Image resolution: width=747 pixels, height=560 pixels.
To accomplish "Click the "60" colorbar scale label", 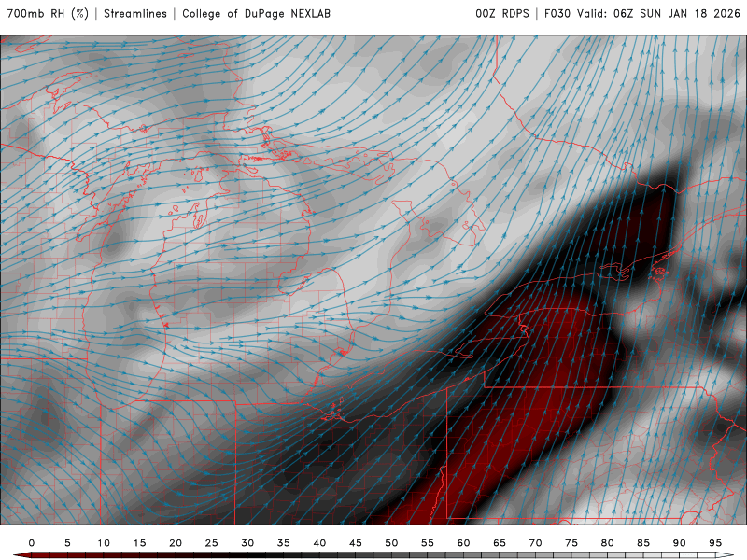I will point(463,543).
